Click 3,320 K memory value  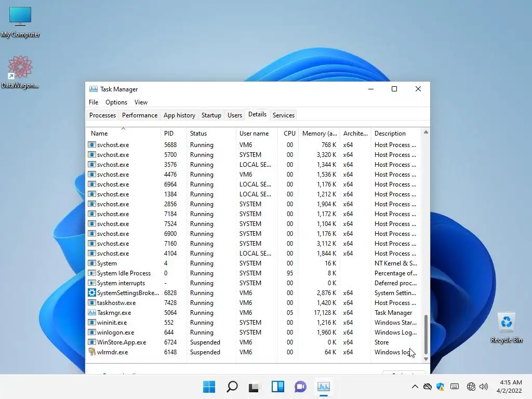pos(326,155)
